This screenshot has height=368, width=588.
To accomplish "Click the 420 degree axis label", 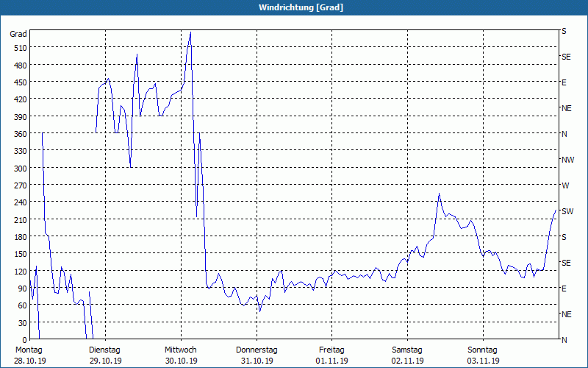I will click(x=21, y=99).
